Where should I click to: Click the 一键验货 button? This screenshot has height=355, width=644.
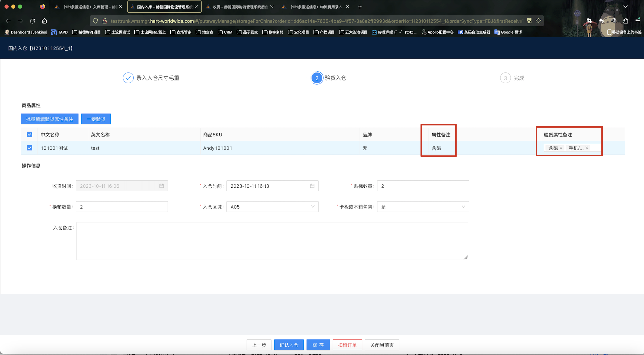[x=96, y=119]
